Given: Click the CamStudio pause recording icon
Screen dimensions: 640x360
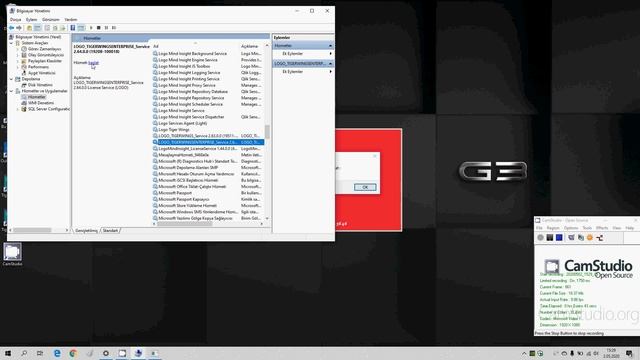Looking at the screenshot, I should click(x=550, y=238).
